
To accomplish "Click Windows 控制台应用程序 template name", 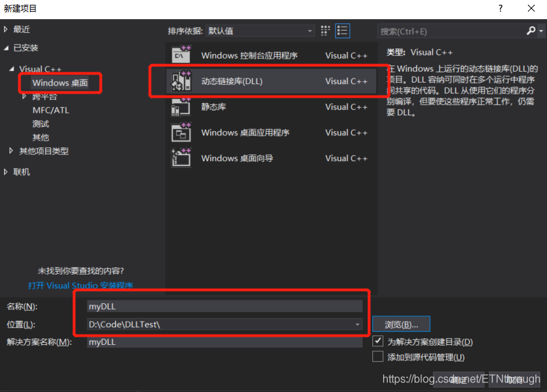I will [x=249, y=55].
